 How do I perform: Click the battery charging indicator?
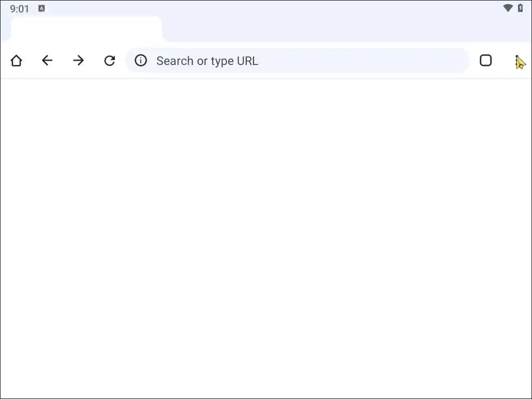pos(521,8)
